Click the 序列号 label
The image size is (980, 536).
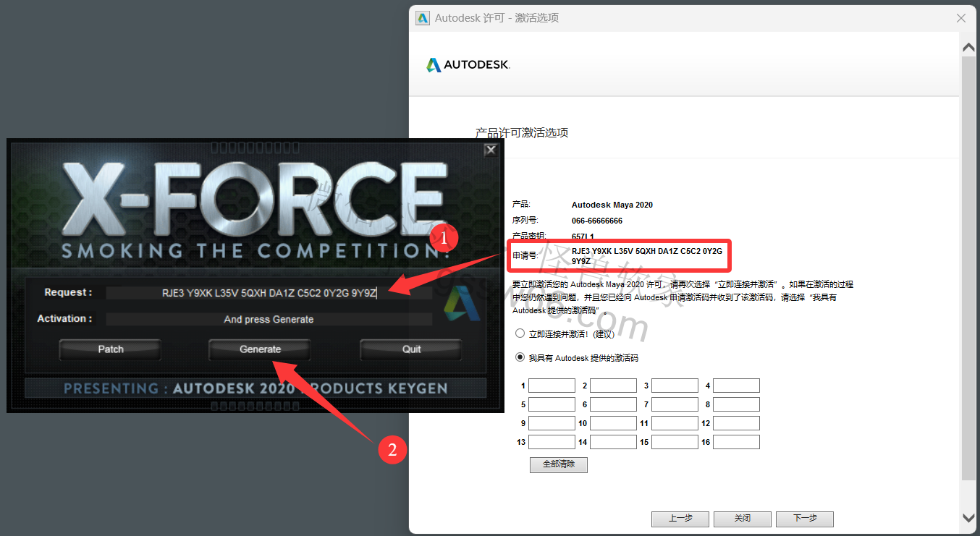[525, 221]
